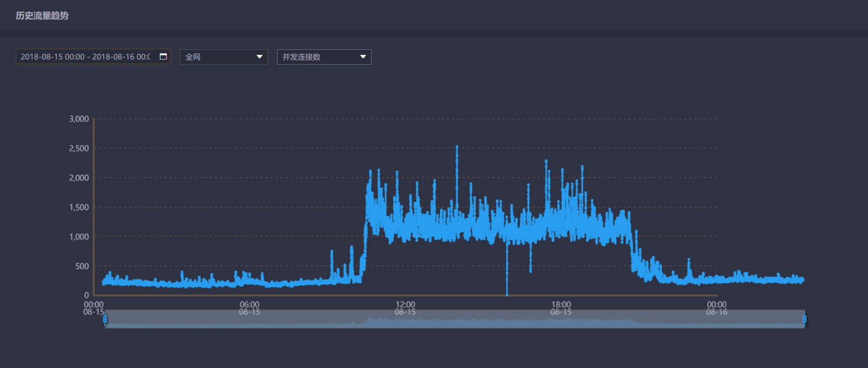The height and width of the screenshot is (368, 868).
Task: Click the 18:00 label on the time axis
Action: (561, 304)
